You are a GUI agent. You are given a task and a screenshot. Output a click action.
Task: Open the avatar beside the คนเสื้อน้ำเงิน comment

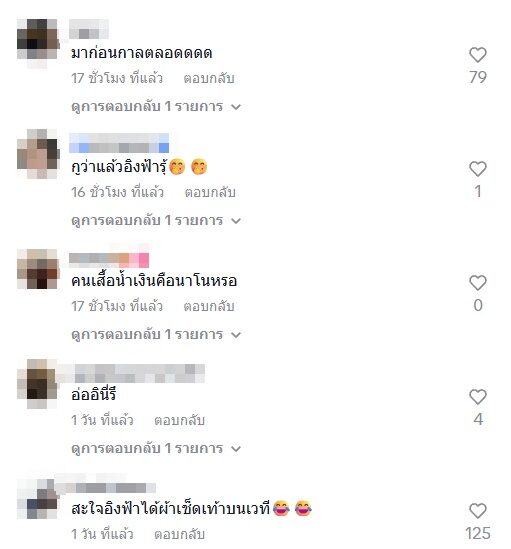[x=37, y=269]
